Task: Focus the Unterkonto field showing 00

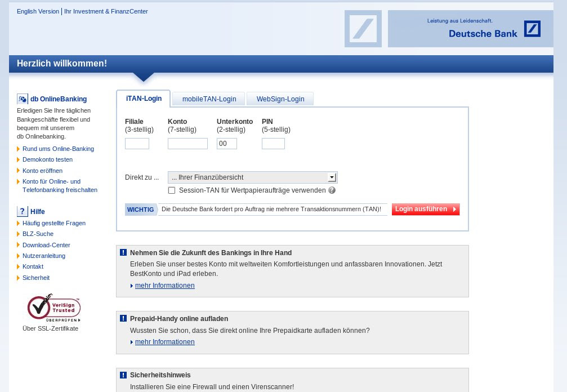Action: tap(227, 144)
